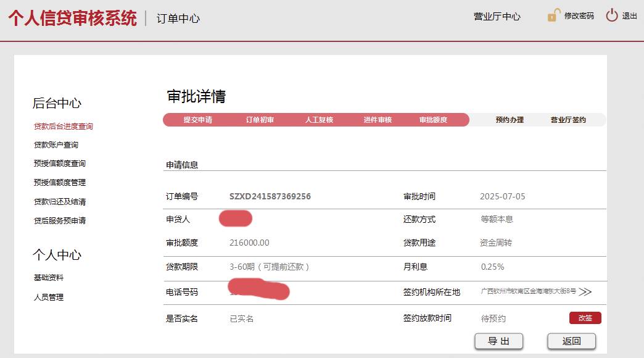Click the 后台中心 sidebar heading
Image resolution: width=644 pixels, height=358 pixels.
(x=57, y=102)
